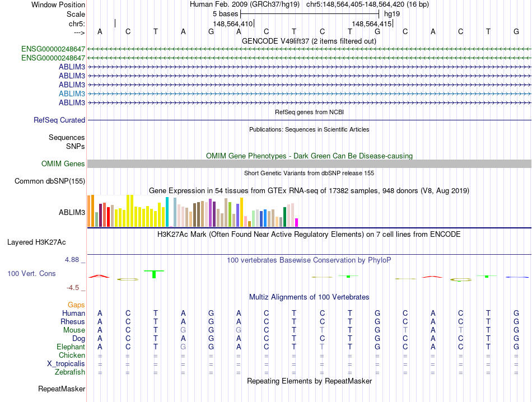The image size is (532, 402).
Task: Click the Common dbSNP(155) label
Action: (49, 181)
